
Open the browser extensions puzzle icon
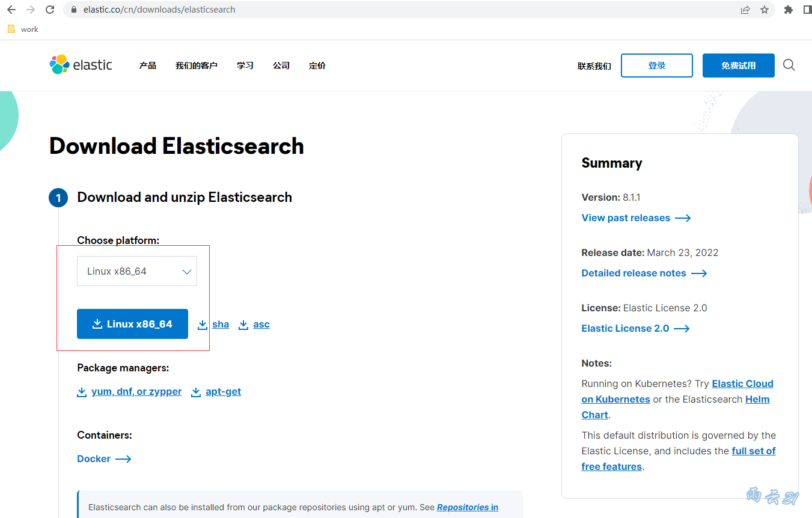[x=788, y=10]
